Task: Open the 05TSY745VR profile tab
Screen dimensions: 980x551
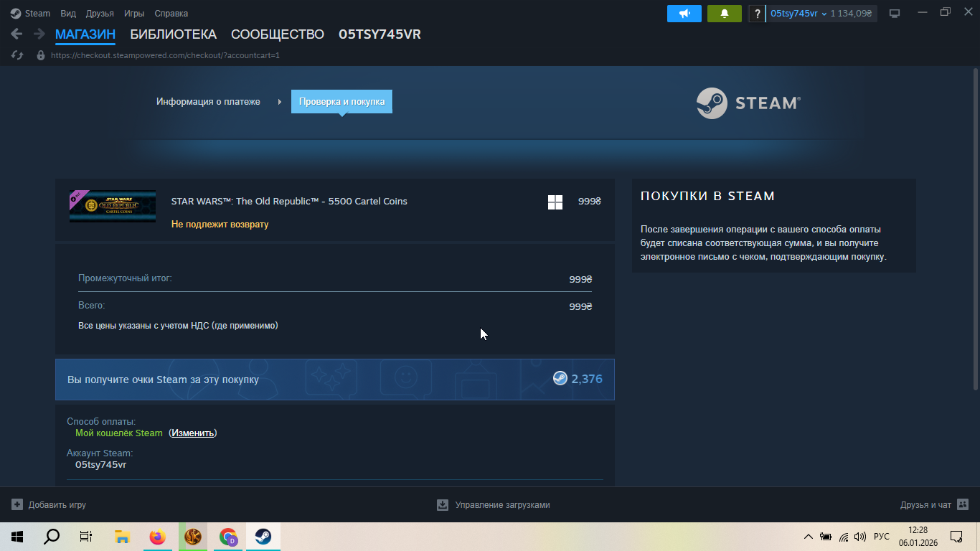Action: [x=380, y=34]
